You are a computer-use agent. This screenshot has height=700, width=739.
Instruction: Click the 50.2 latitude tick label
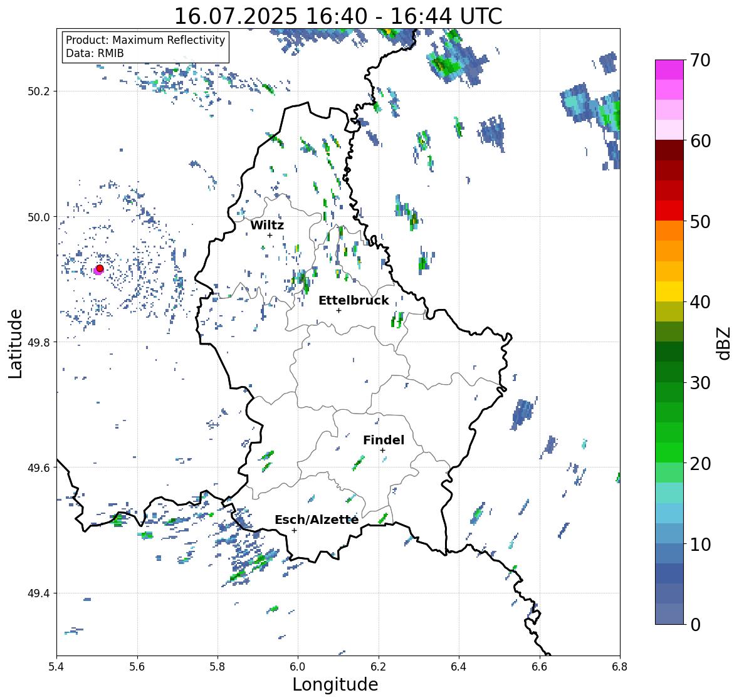pos(38,91)
